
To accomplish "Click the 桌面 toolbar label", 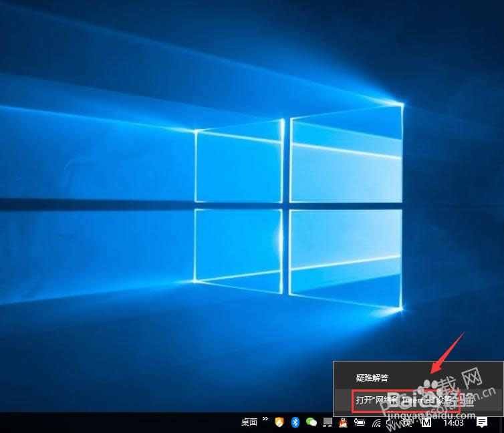I will (x=249, y=422).
